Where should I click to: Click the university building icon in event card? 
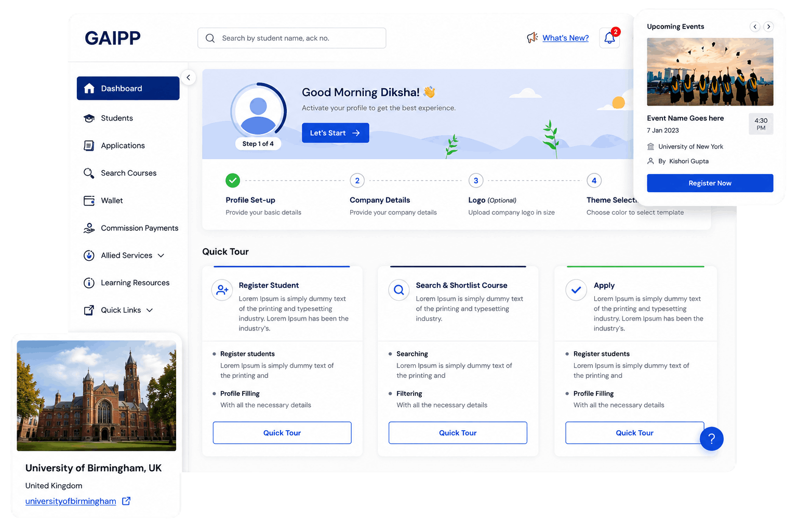click(x=650, y=147)
